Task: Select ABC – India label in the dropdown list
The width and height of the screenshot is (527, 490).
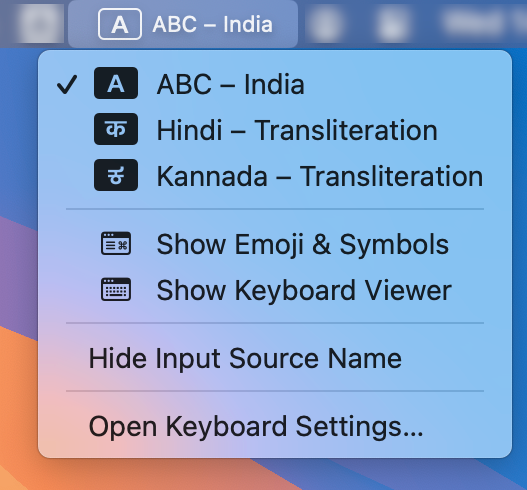Action: point(231,84)
